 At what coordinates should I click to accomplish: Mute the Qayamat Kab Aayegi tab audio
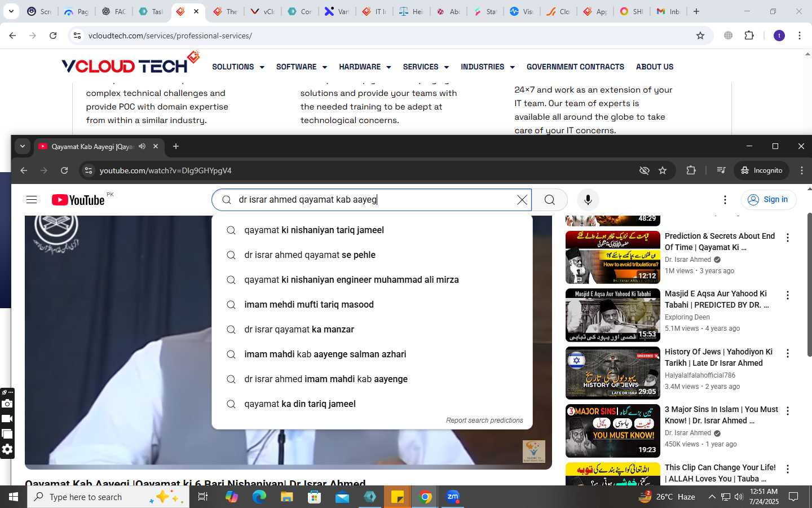click(142, 146)
